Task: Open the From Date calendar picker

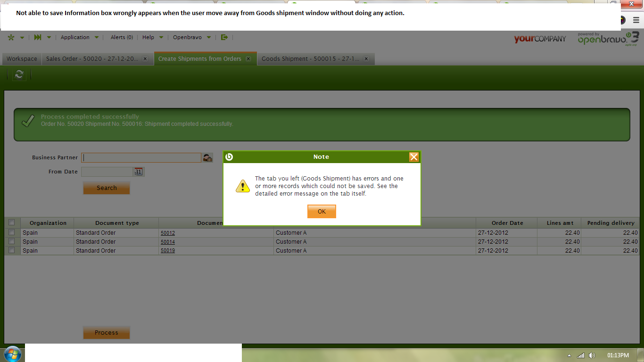Action: [x=139, y=172]
